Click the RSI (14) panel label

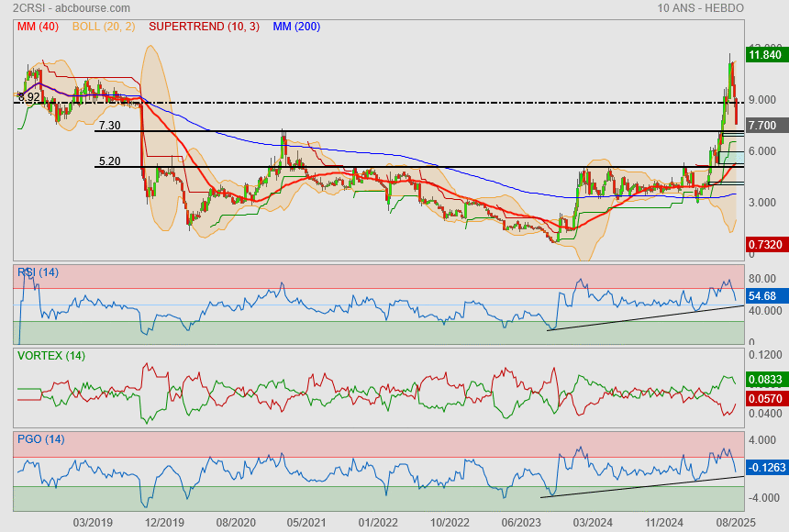pos(38,272)
